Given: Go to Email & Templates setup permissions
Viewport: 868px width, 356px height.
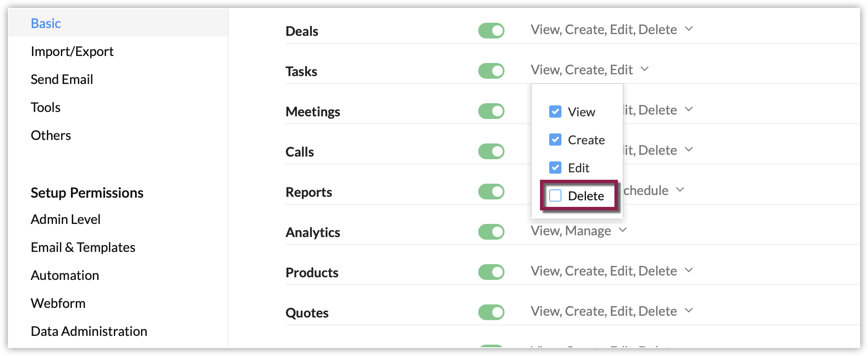Looking at the screenshot, I should point(83,248).
